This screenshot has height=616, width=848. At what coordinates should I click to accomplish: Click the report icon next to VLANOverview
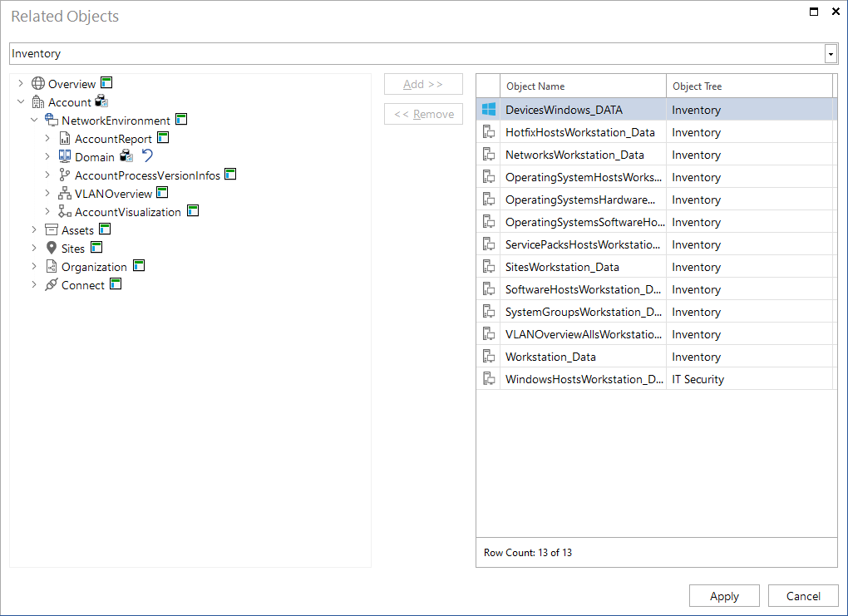tap(161, 193)
